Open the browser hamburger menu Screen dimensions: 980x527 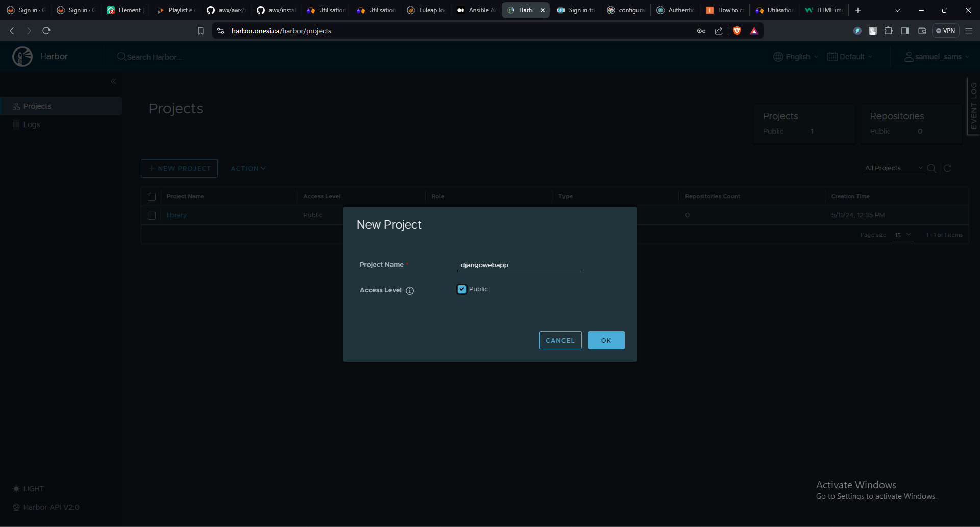point(969,31)
